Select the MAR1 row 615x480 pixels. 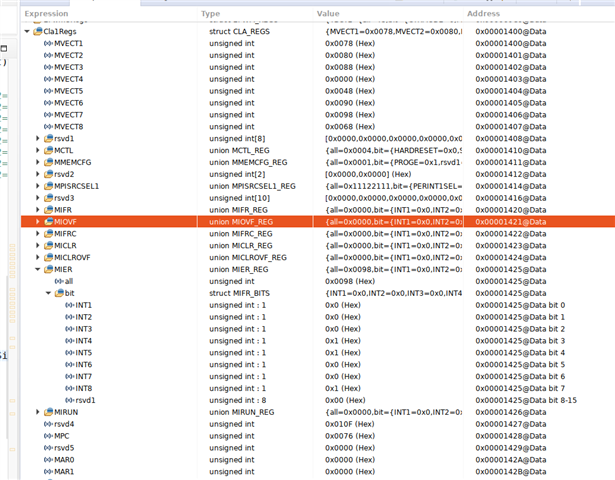coord(318,471)
